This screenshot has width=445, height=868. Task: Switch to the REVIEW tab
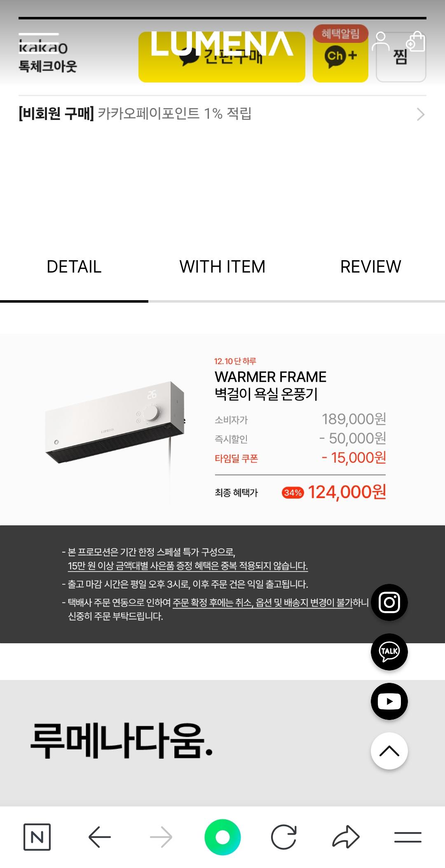pos(371,267)
